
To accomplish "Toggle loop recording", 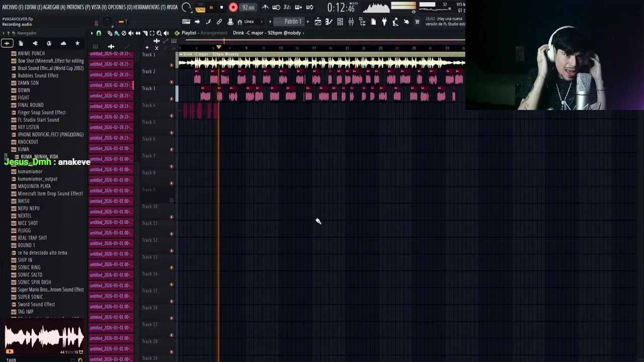I will tap(309, 8).
